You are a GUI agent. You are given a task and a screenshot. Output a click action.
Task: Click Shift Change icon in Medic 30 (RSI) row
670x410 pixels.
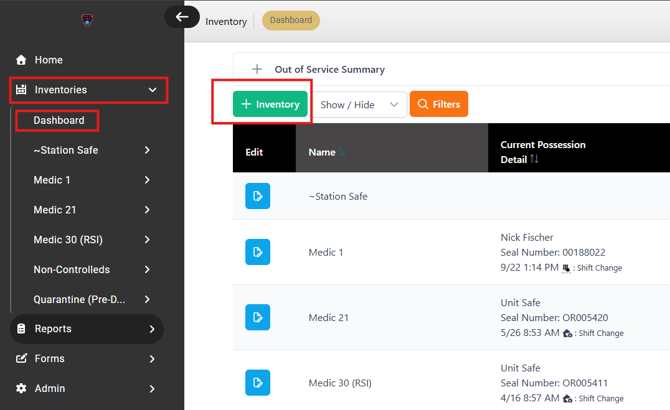[567, 398]
